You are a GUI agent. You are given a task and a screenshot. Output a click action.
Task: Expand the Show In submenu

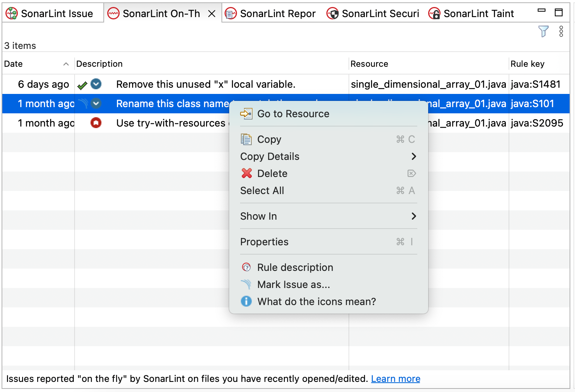[329, 216]
